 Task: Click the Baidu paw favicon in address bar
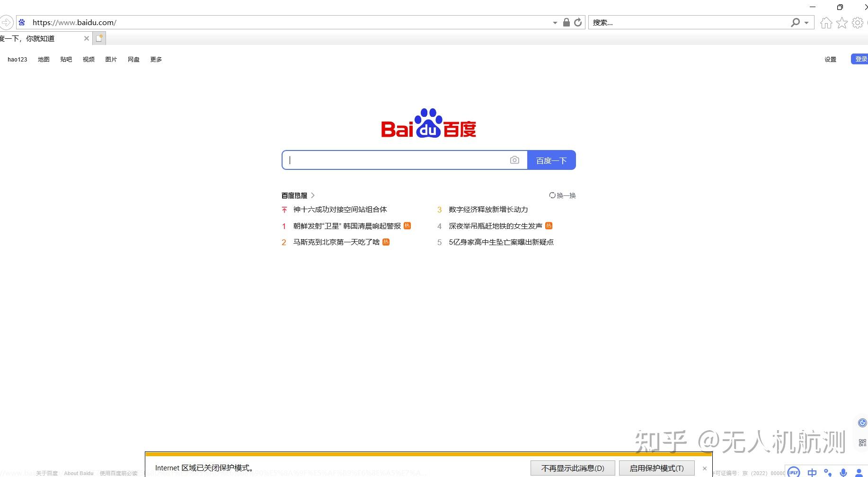22,22
